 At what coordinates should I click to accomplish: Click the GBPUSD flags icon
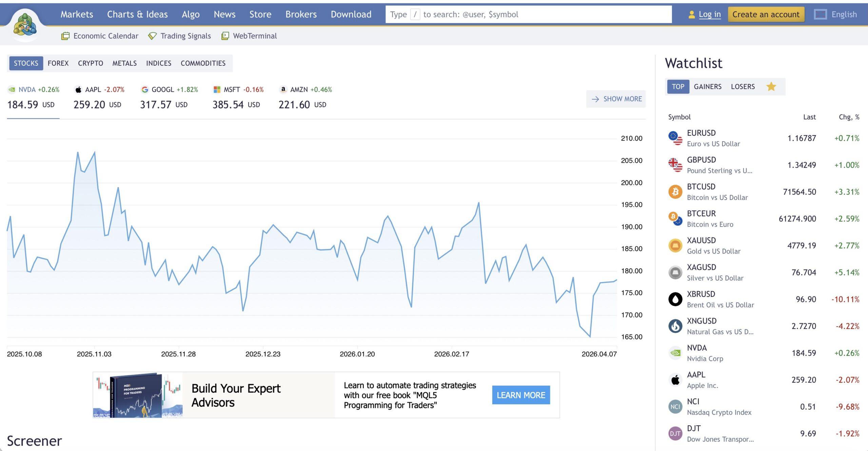coord(675,165)
